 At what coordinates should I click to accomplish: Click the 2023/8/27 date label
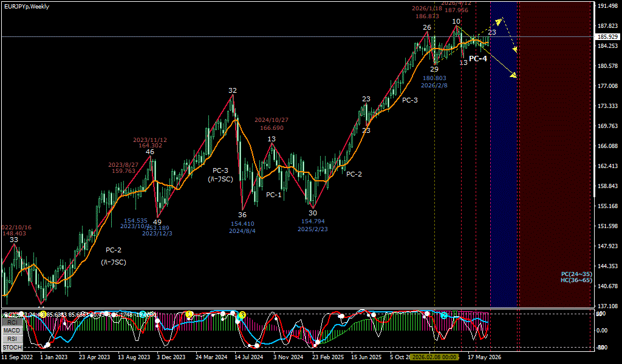click(x=124, y=165)
